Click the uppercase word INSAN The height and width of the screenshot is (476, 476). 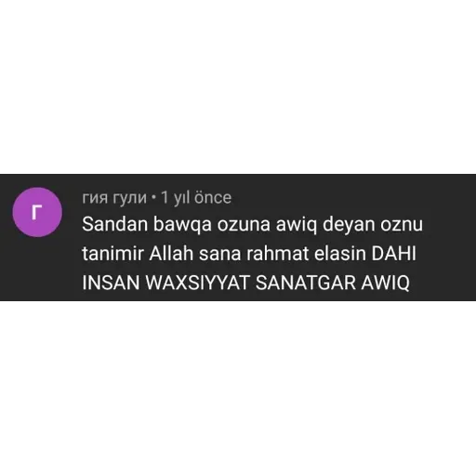coord(111,283)
